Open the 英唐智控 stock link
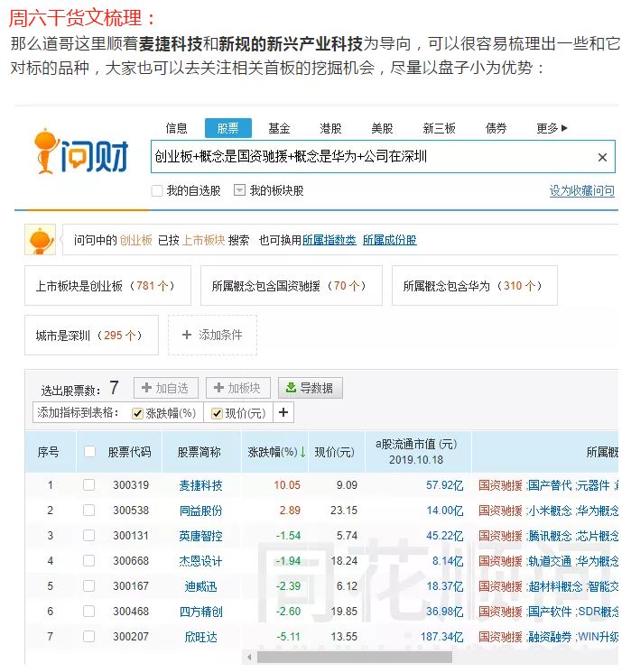631x672 pixels. pyautogui.click(x=200, y=536)
